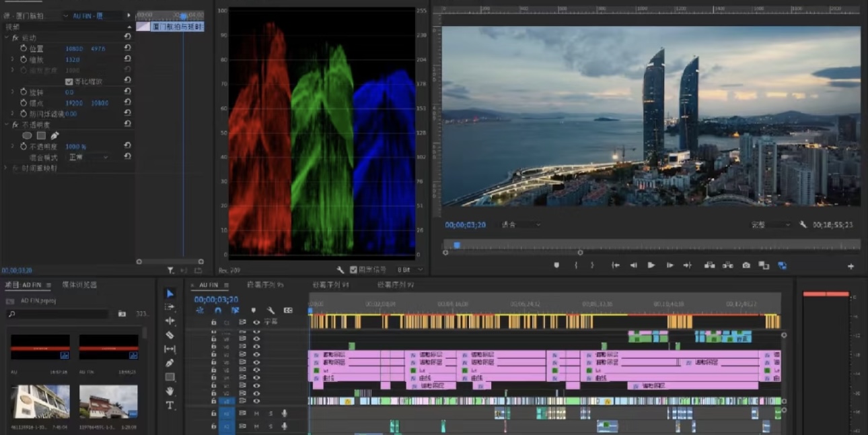Image resolution: width=868 pixels, height=435 pixels.
Task: Click the Export Frame camera icon
Action: [746, 265]
